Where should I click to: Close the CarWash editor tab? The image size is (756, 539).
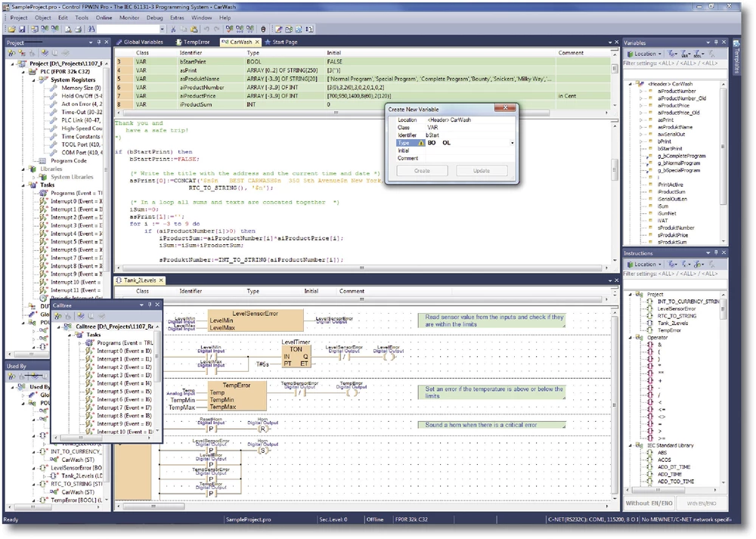(x=258, y=42)
